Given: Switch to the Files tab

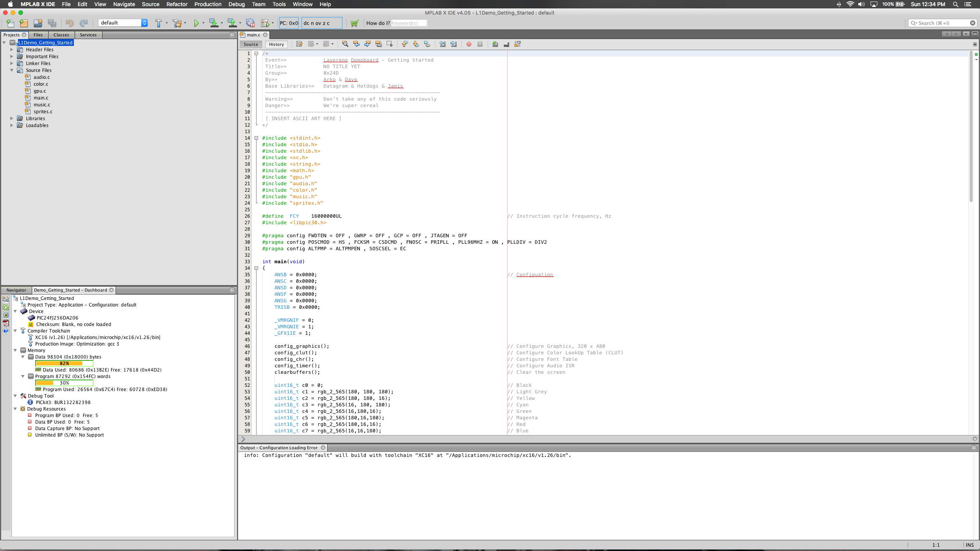Looking at the screenshot, I should click(x=38, y=35).
